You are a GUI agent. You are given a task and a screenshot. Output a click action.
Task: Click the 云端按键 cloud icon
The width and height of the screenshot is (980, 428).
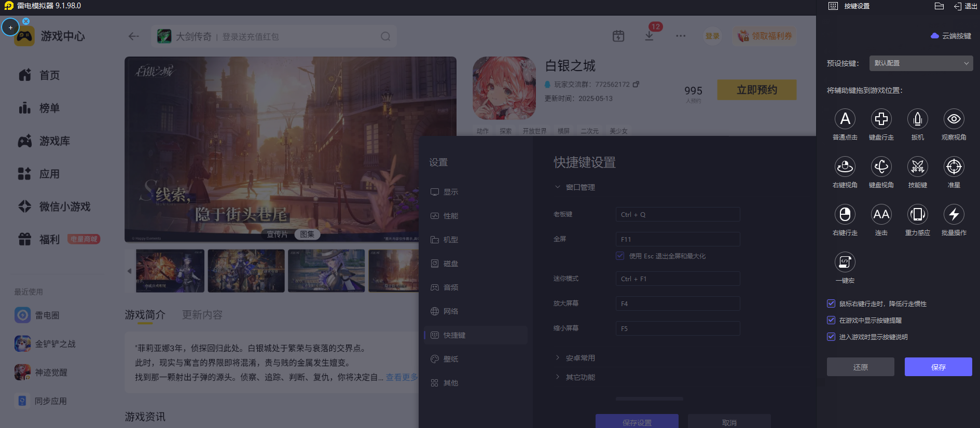(935, 36)
